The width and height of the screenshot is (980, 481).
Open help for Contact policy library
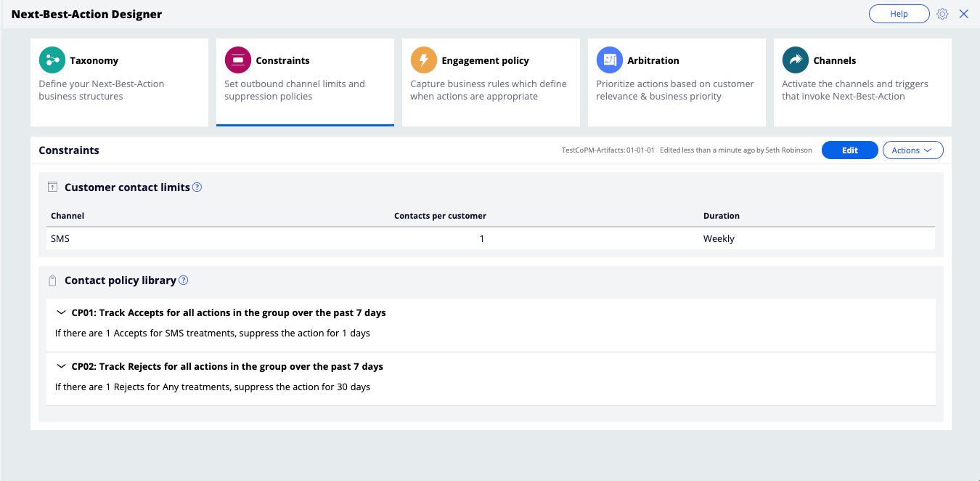184,280
